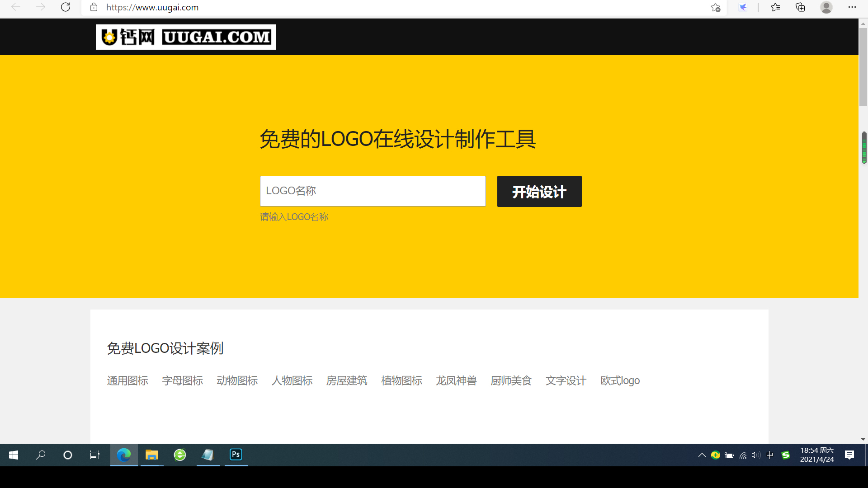Viewport: 868px width, 488px height.
Task: Select the 动物图标 category tab
Action: pos(237,380)
